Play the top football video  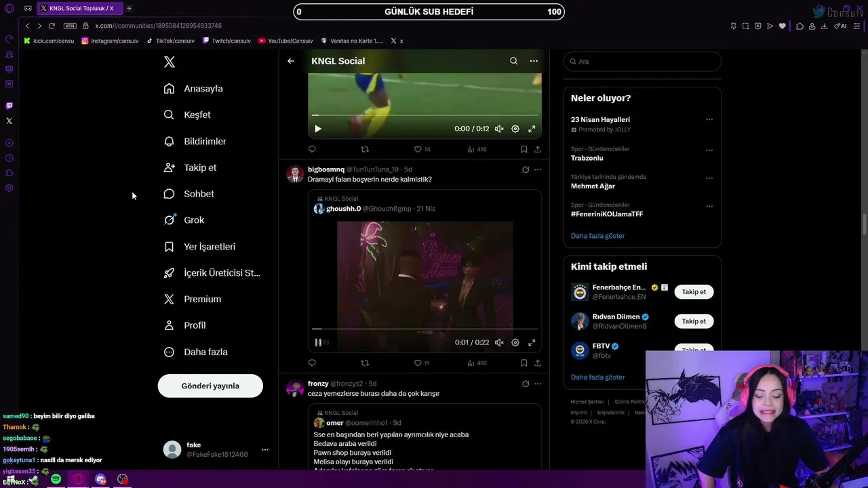[x=318, y=129]
